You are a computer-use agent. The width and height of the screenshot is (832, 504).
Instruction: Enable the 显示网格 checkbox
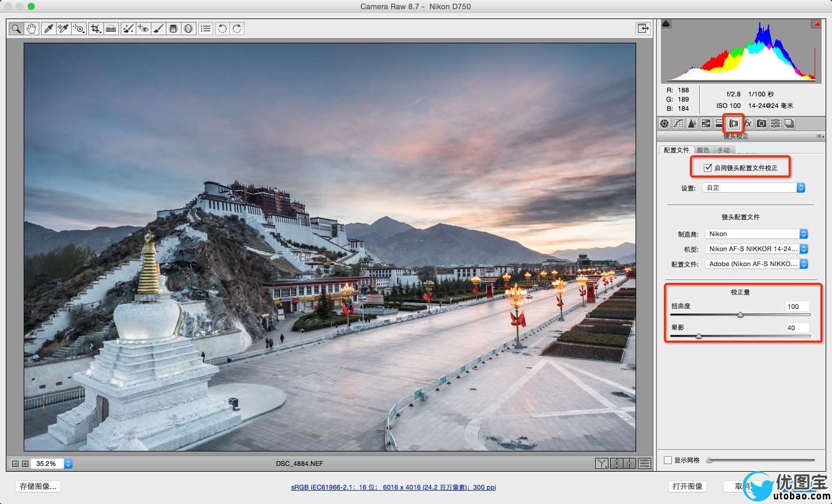[x=668, y=460]
